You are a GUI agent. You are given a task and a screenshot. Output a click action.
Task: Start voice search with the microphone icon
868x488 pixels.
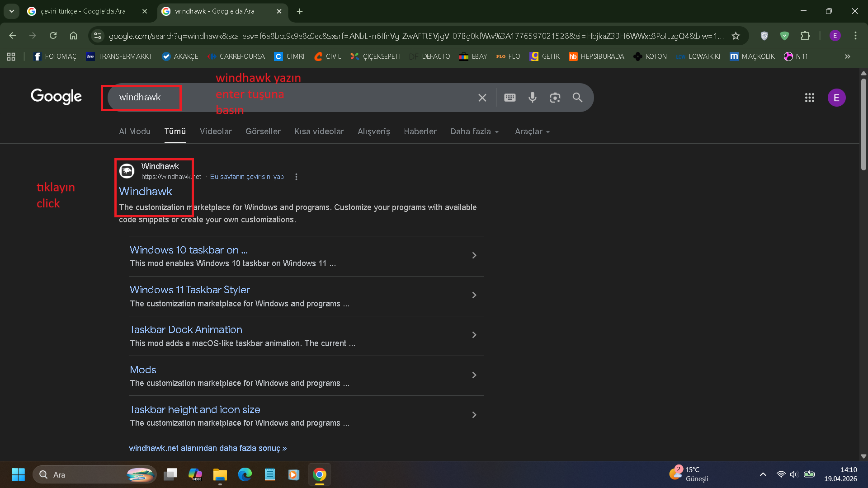(532, 98)
